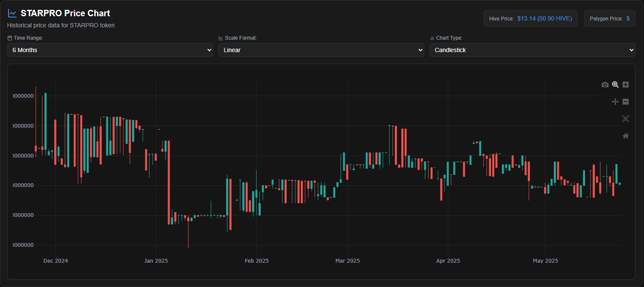This screenshot has height=287, width=644.
Task: Select the Zoom magnifier tool in modebar
Action: tap(615, 85)
